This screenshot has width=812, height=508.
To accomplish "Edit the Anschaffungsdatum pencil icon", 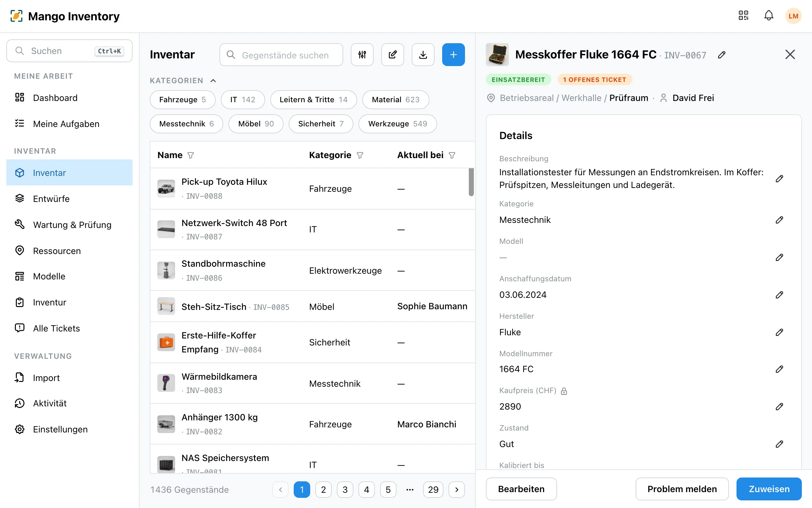I will (x=779, y=295).
